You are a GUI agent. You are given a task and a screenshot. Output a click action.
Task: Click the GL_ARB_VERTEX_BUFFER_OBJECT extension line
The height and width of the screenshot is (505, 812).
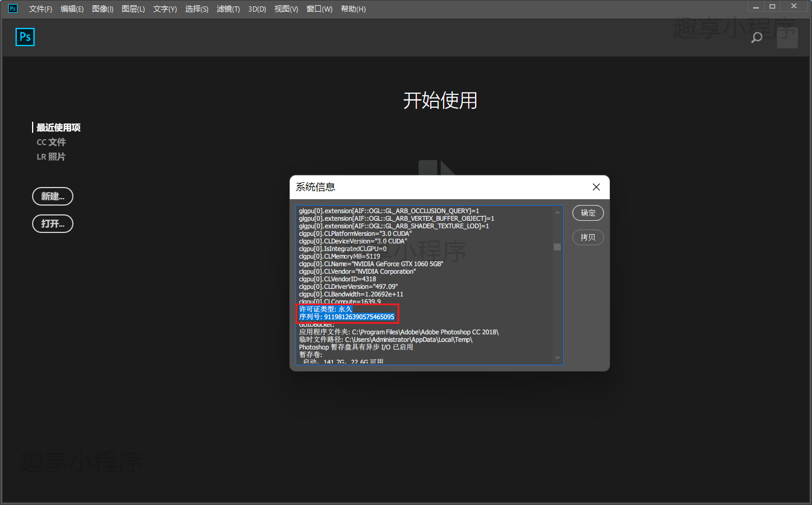point(396,218)
